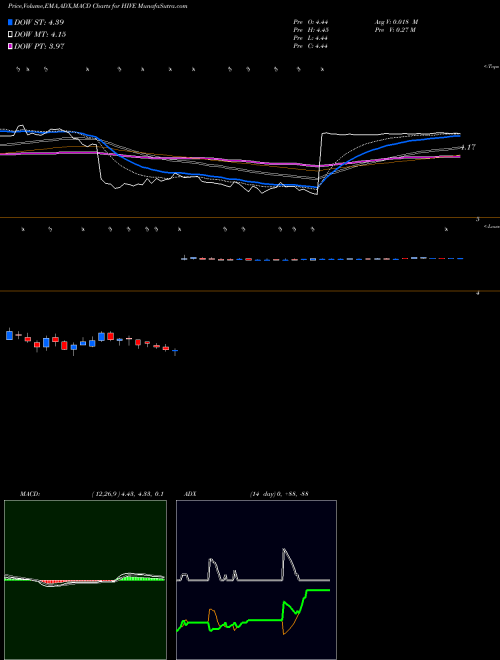Click the 4.17 price label on EMA chart
The height and width of the screenshot is (660, 500).
(468, 147)
